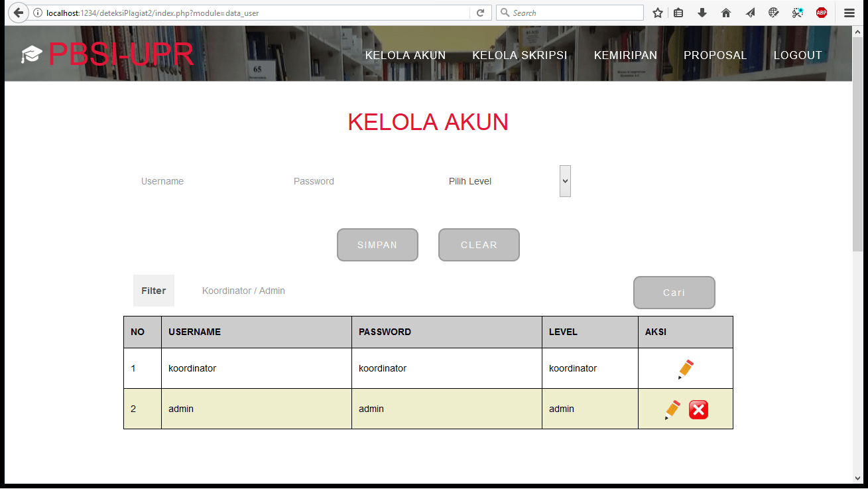Image resolution: width=868 pixels, height=489 pixels.
Task: Delete the admin account with red X
Action: 698,410
